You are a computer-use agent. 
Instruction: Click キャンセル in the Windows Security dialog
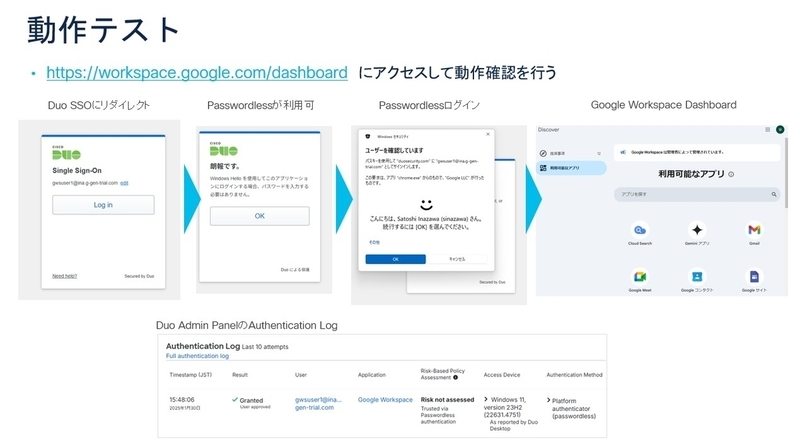(457, 259)
